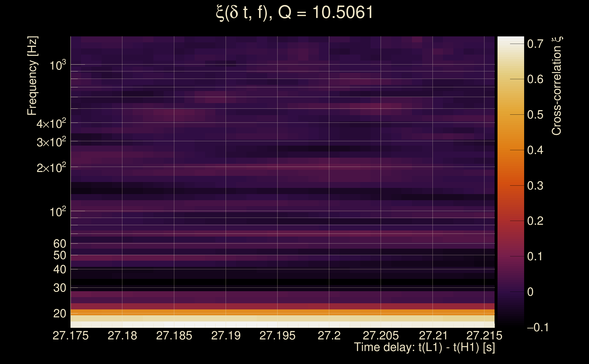The width and height of the screenshot is (589, 364).
Task: Click the black band just above 30 Hz
Action: pos(282,282)
